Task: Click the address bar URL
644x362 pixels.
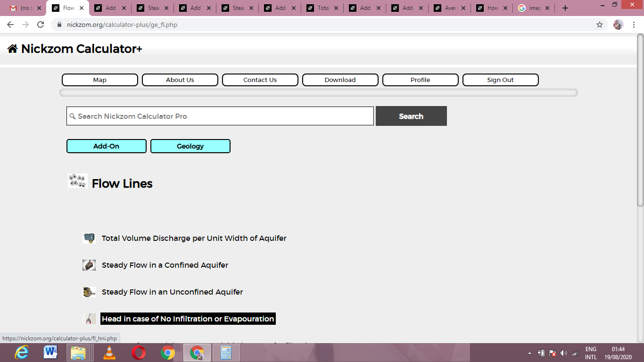Action: point(122,25)
